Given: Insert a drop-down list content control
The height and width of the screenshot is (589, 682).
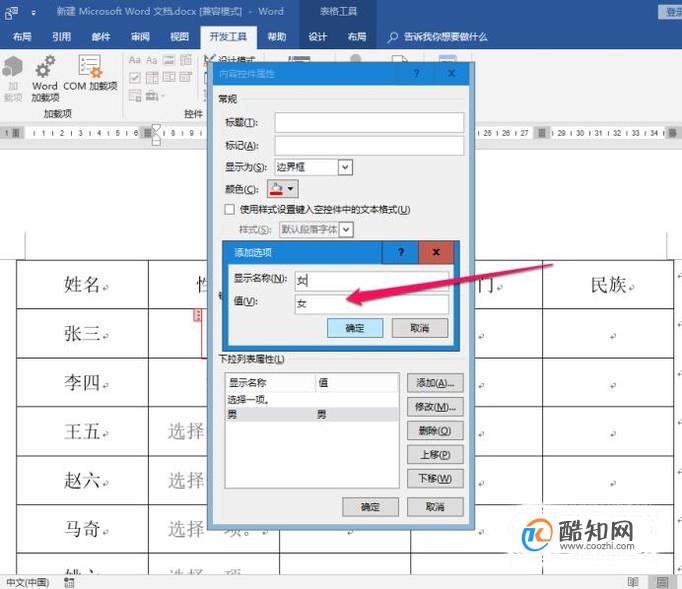Looking at the screenshot, I should pyautogui.click(x=169, y=77).
